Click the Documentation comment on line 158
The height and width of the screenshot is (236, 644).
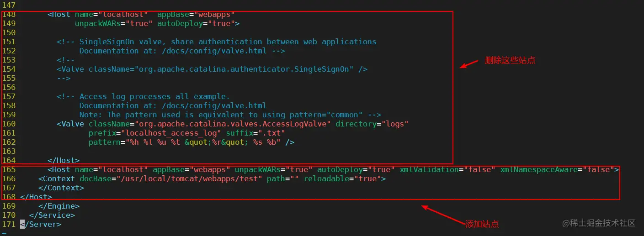173,105
